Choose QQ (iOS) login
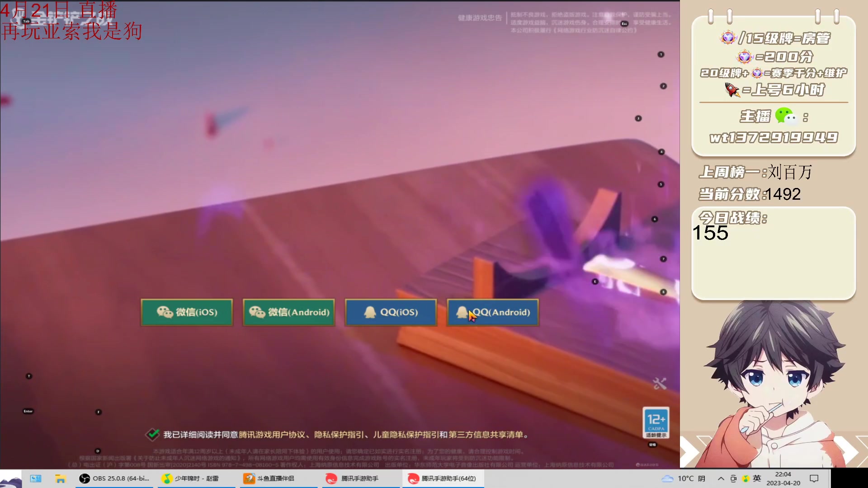868x488 pixels. pos(391,312)
